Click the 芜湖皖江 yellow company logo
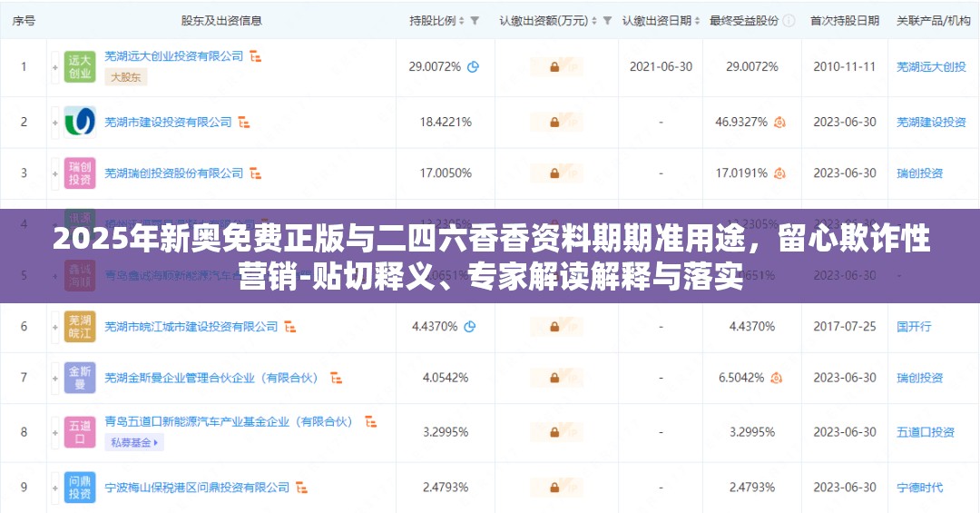 click(80, 327)
